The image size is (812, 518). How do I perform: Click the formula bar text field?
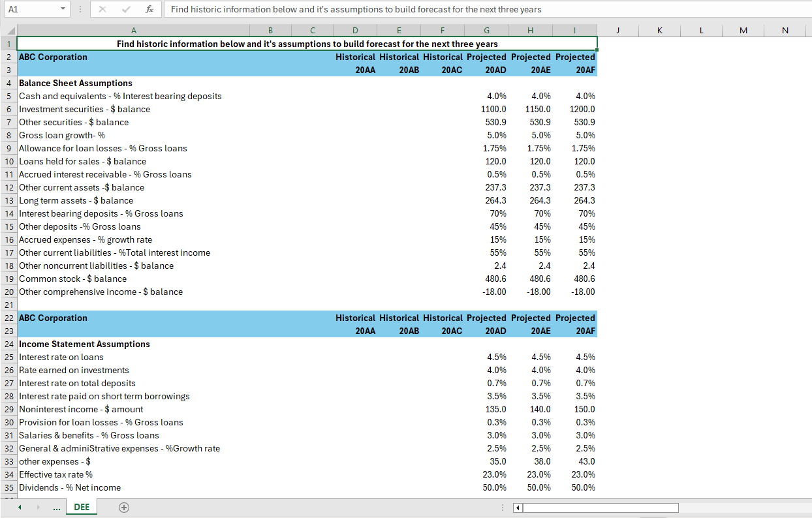coord(486,9)
